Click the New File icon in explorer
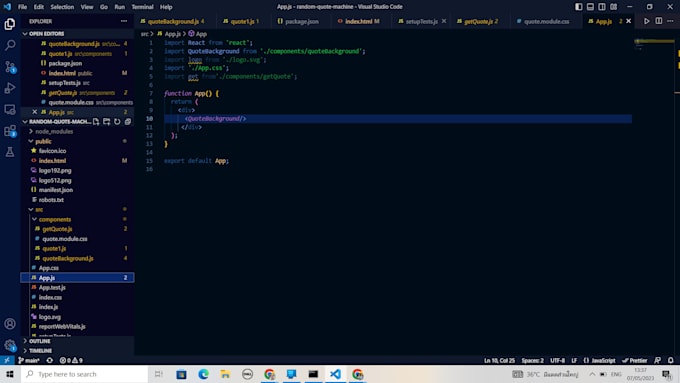Image resolution: width=680 pixels, height=383 pixels. coord(96,121)
